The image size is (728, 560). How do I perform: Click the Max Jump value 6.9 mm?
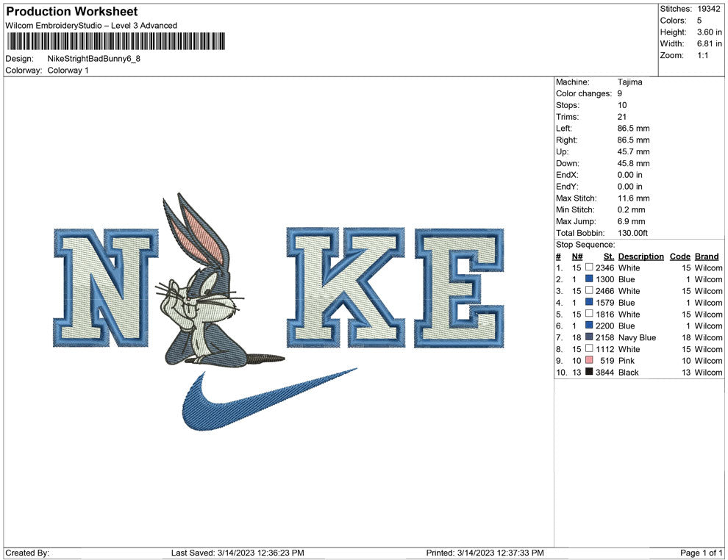tap(632, 221)
